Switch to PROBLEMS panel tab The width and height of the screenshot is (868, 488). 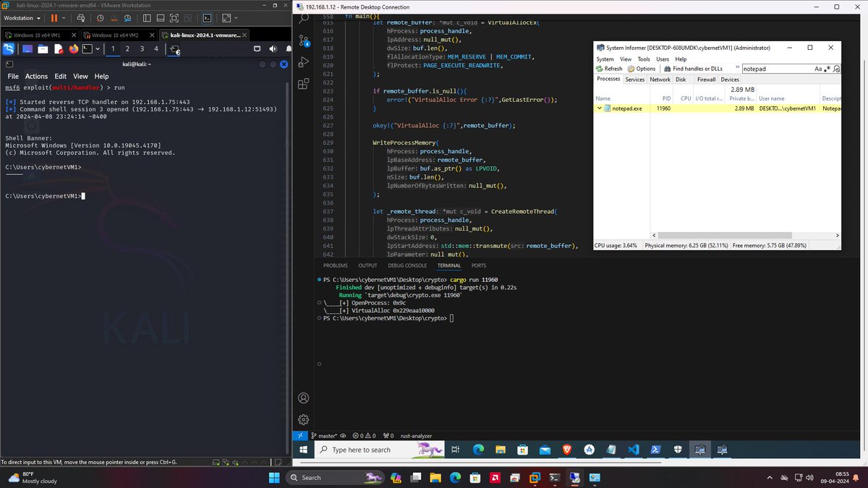pyautogui.click(x=336, y=265)
